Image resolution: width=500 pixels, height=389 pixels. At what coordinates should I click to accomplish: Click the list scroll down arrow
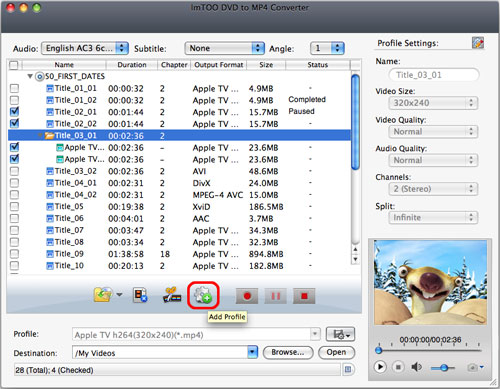pyautogui.click(x=355, y=259)
